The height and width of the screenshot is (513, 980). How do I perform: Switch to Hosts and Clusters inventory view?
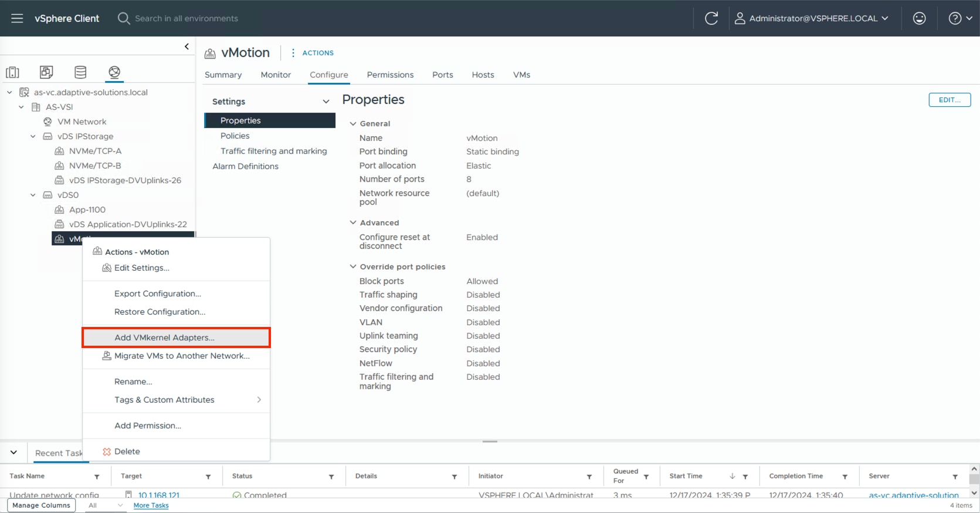(x=12, y=72)
